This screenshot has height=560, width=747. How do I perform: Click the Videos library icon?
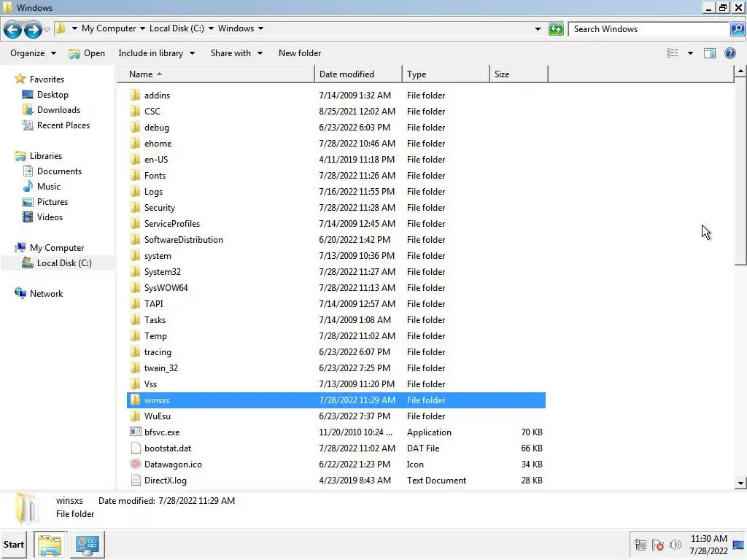point(28,217)
